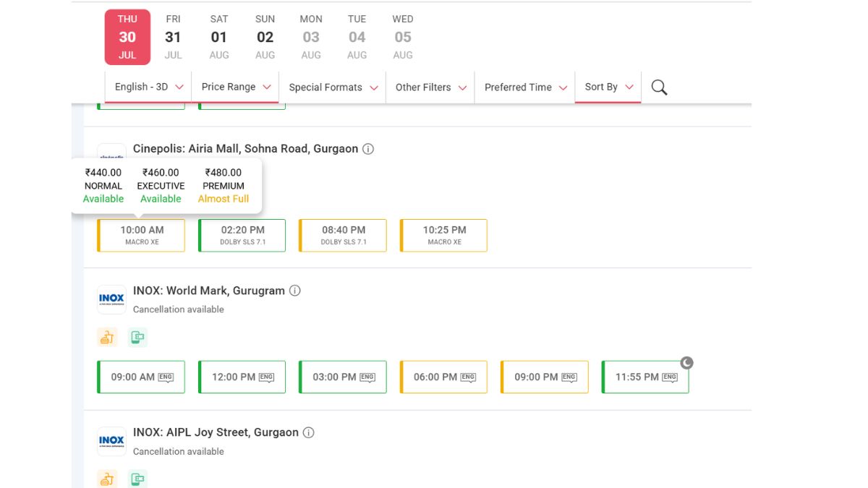Screen dimensions: 868x488
Task: Select the 08:40 PM Dolby SLS 7.1 show
Action: [x=343, y=236]
